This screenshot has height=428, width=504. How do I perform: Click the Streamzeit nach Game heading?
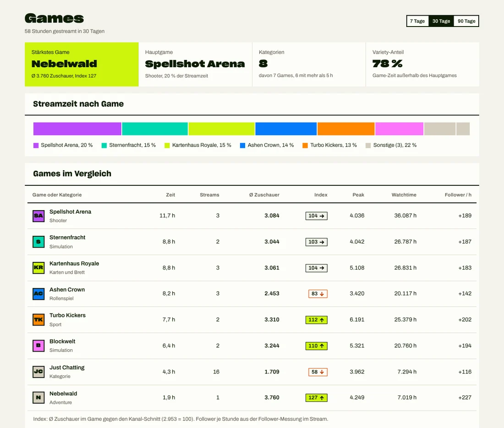tap(78, 104)
